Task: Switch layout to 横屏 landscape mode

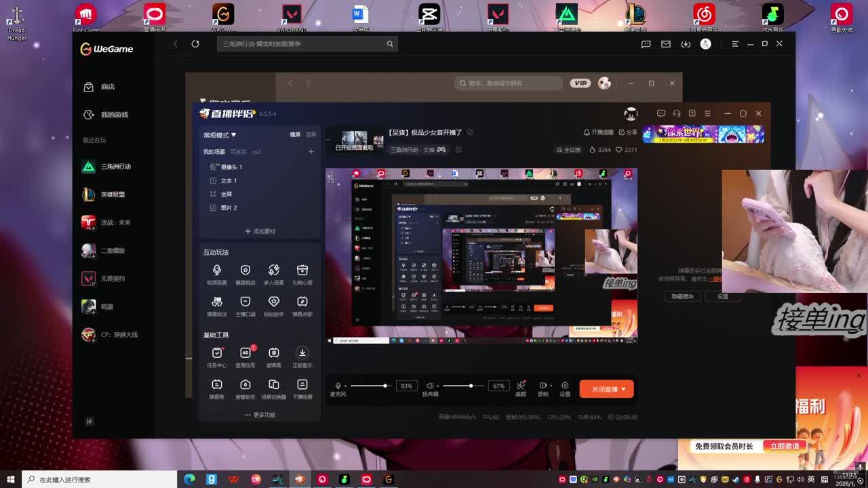Action: click(x=296, y=135)
